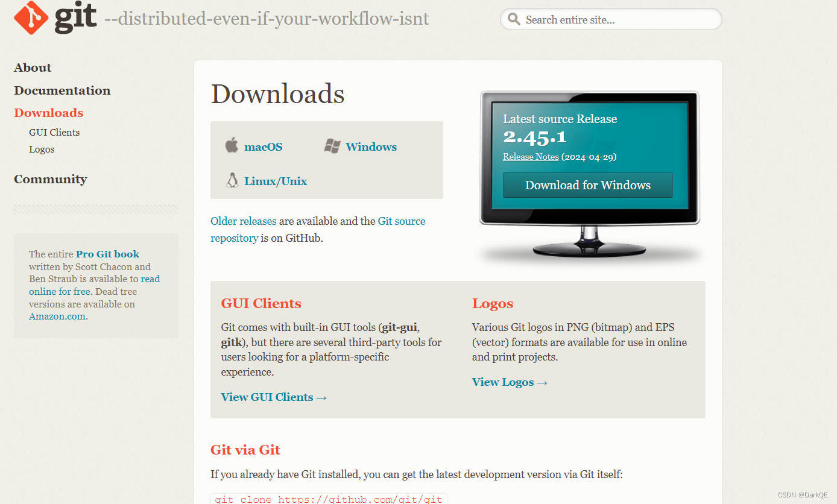The height and width of the screenshot is (504, 837).
Task: Focus the Search entire site field
Action: 611,19
